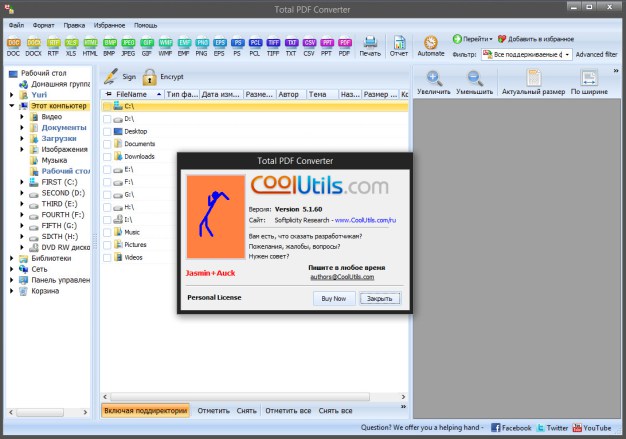The height and width of the screenshot is (439, 626).
Task: Click the horizontal scrollbar under file list
Action: point(240,397)
